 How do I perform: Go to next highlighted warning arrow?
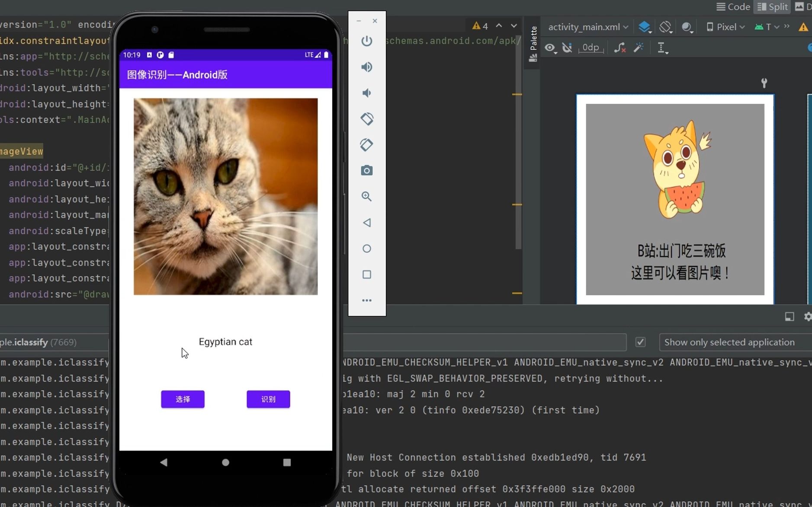coord(514,26)
